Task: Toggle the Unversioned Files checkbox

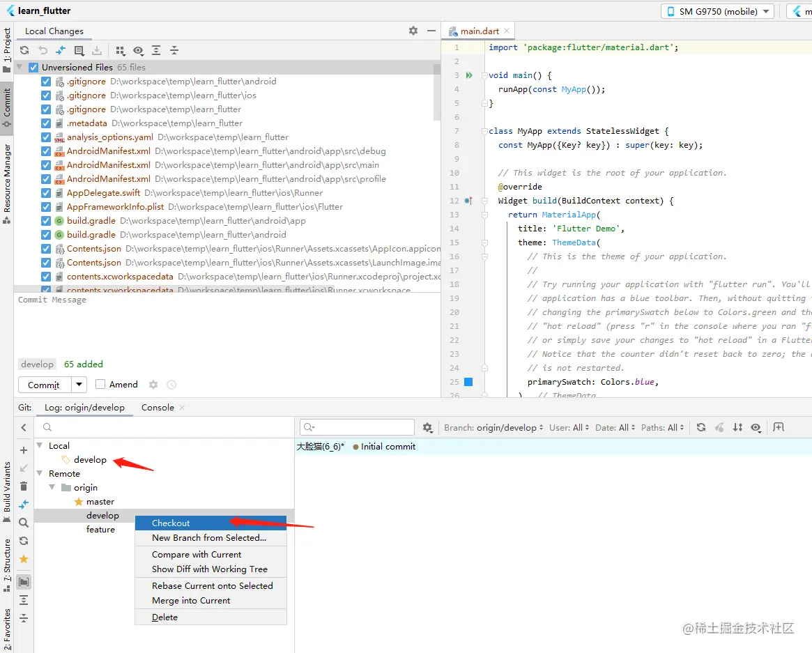Action: pyautogui.click(x=33, y=68)
